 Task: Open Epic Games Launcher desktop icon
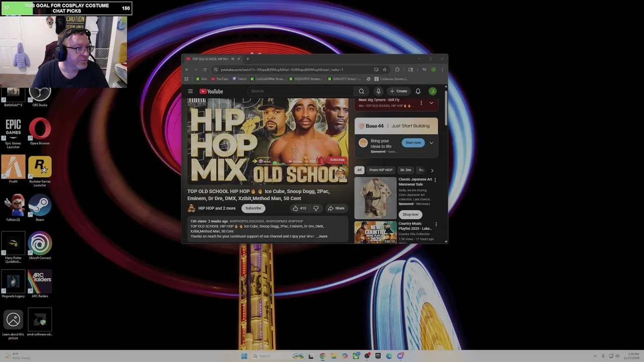point(13,134)
